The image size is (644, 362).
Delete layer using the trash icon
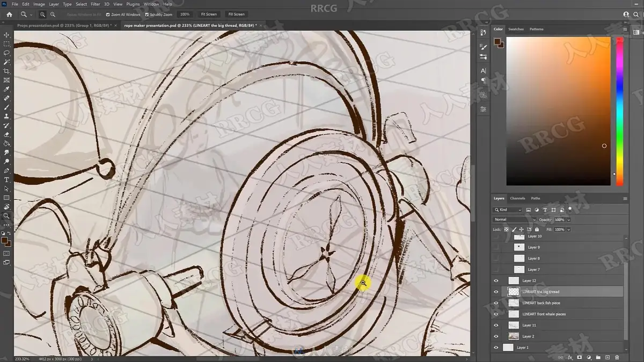(617, 357)
